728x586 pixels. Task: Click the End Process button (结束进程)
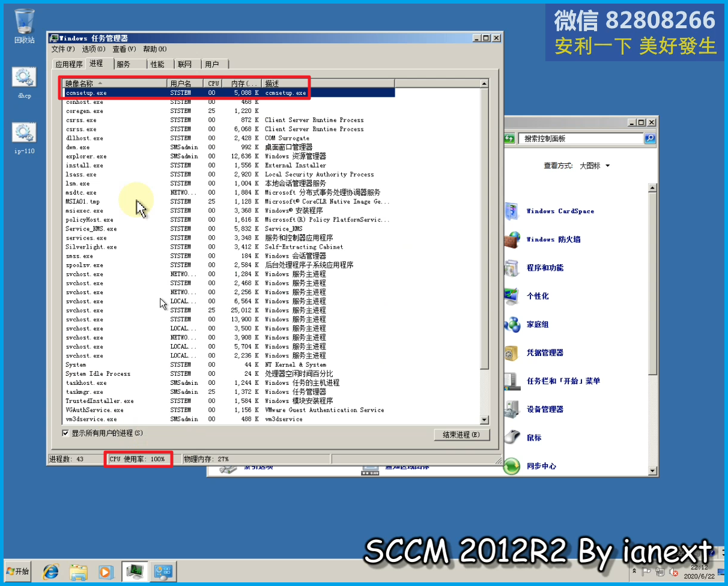pos(461,435)
